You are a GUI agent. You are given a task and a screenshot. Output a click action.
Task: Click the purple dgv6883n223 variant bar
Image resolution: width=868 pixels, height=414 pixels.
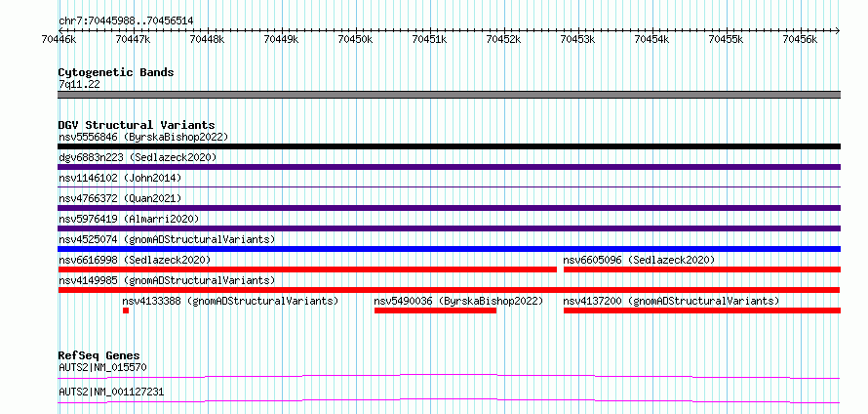click(450, 167)
